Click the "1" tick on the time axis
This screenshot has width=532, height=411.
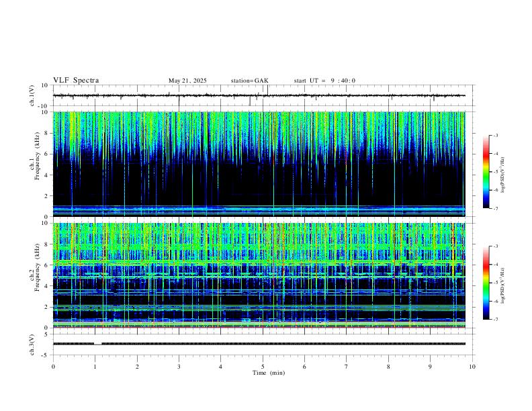point(95,367)
